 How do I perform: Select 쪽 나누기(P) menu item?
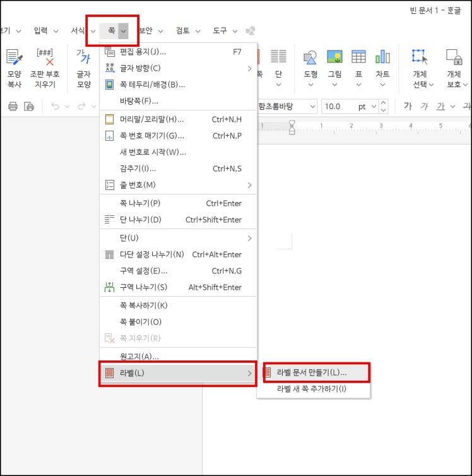(179, 203)
